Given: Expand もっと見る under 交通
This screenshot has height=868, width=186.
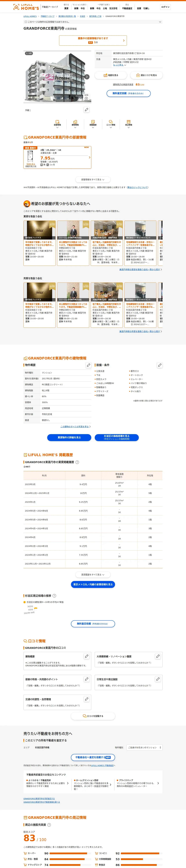Looking at the screenshot, I should pos(120,65).
